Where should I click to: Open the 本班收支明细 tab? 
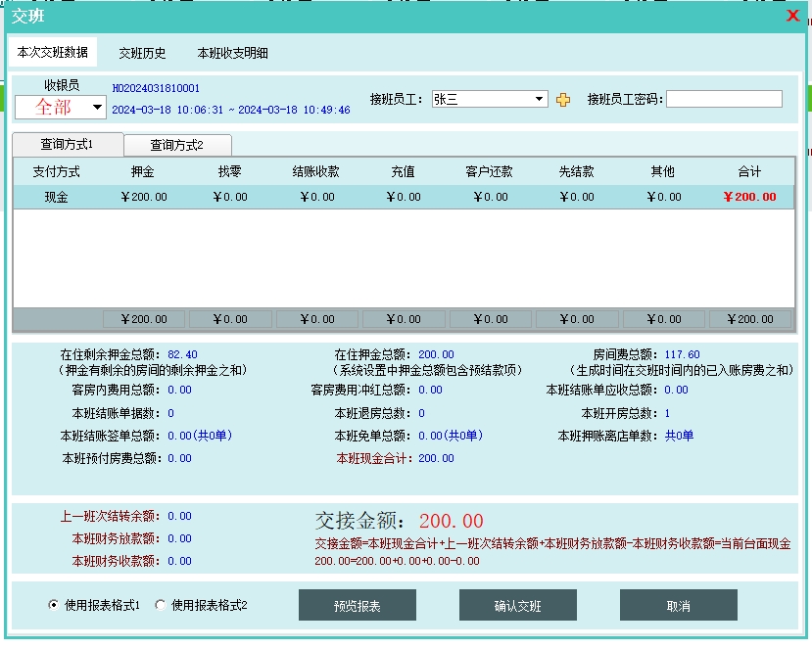pos(232,53)
